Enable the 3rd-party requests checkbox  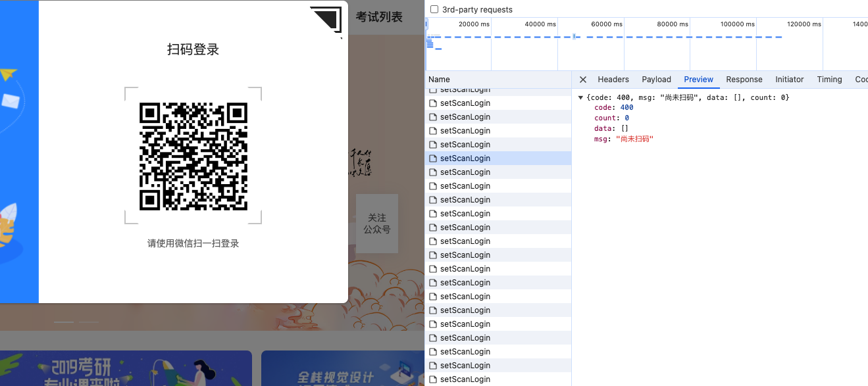tap(434, 9)
